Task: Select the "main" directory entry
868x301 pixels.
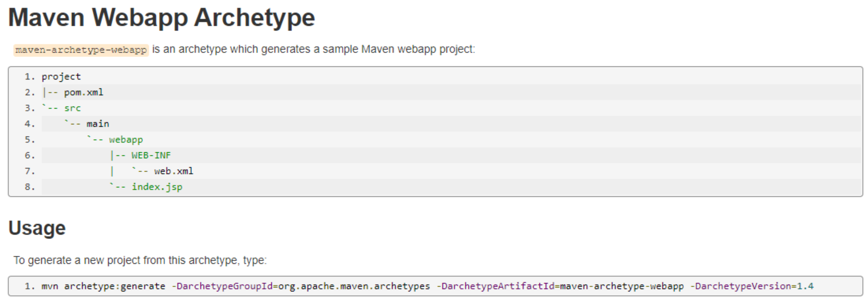Action: [x=98, y=124]
